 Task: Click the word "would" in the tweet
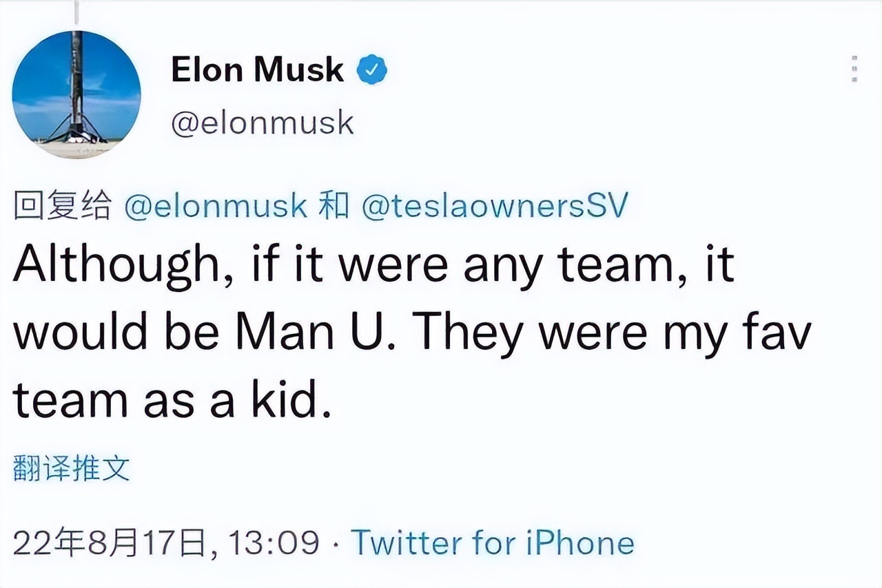(81, 332)
